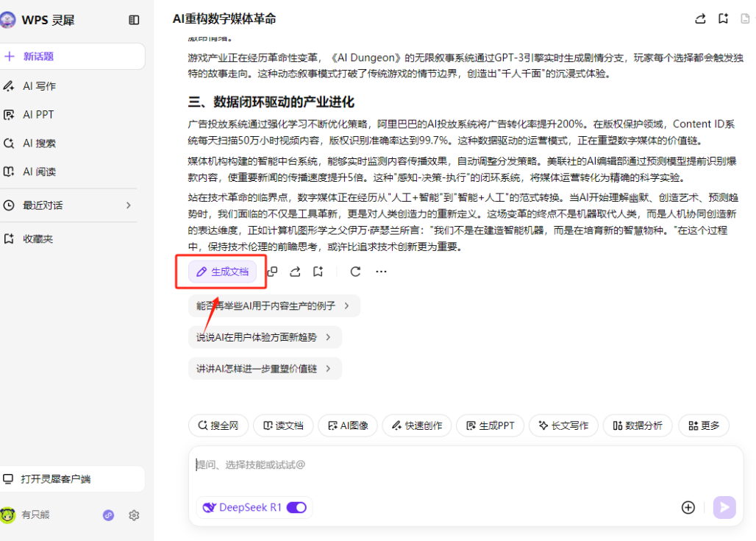The height and width of the screenshot is (541, 756).
Task: Open 更多 skills menu
Action: (704, 425)
